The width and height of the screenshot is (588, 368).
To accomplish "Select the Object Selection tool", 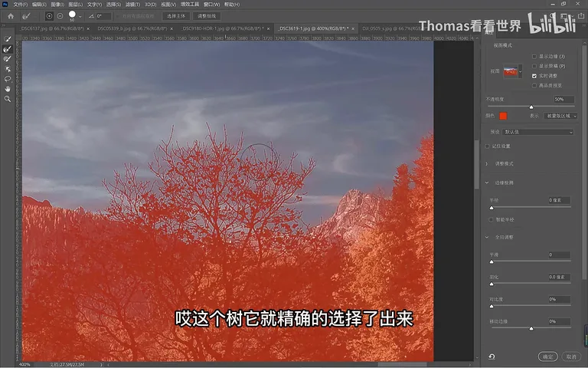I will point(7,69).
